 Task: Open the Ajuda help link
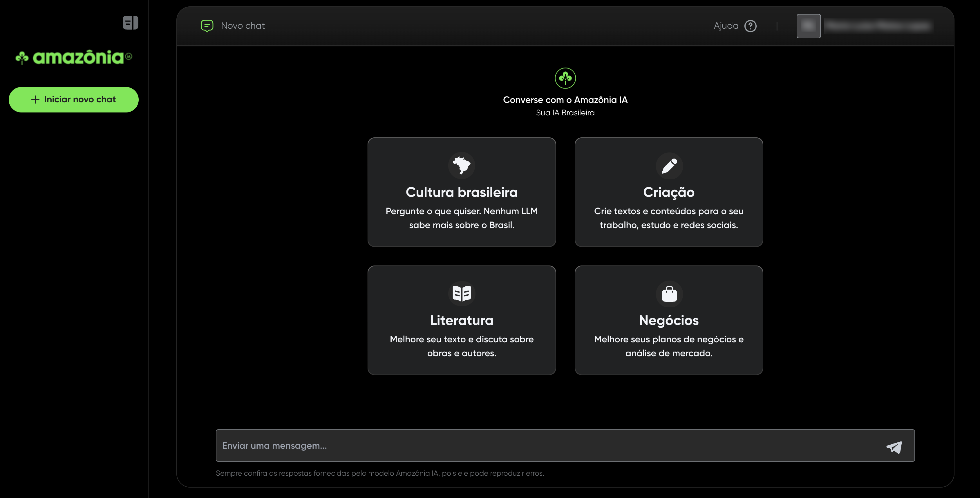click(726, 26)
